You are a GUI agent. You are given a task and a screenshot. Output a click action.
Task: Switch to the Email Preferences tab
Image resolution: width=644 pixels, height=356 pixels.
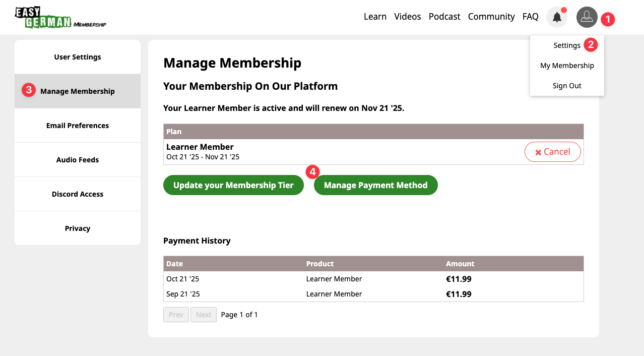tap(78, 126)
